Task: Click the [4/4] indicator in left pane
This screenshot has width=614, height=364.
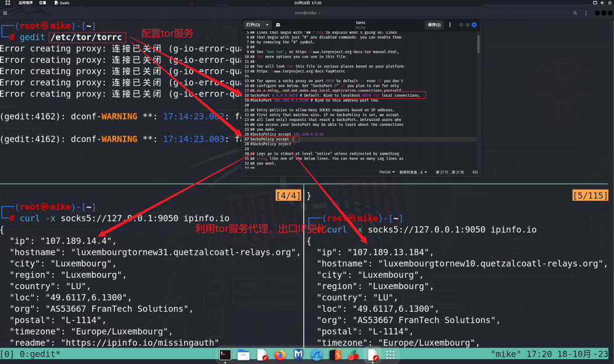Action: coord(288,195)
